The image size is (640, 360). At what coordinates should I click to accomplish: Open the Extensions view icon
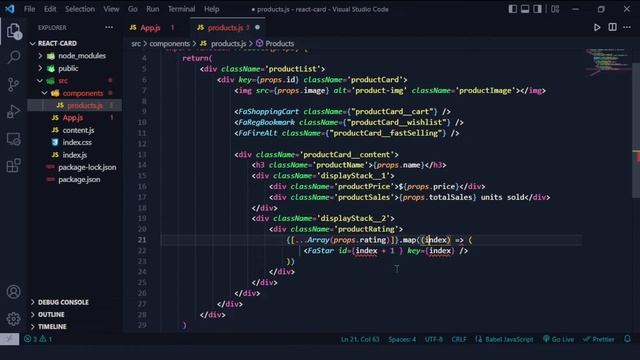pyautogui.click(x=13, y=165)
